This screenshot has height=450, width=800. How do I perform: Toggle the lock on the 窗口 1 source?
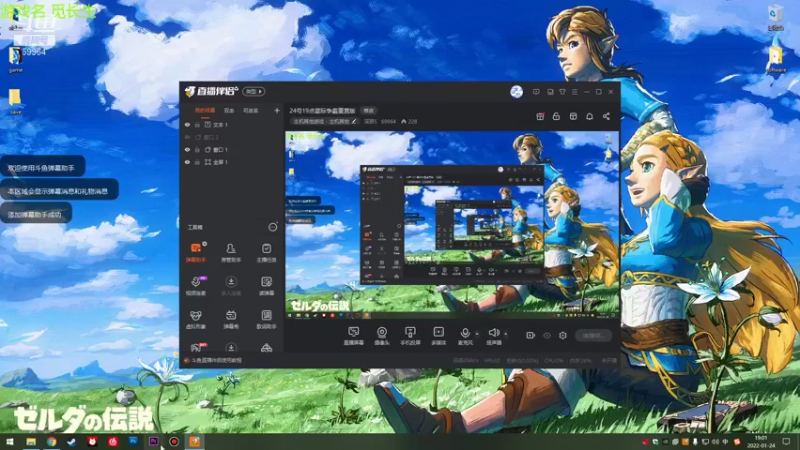pos(197,149)
